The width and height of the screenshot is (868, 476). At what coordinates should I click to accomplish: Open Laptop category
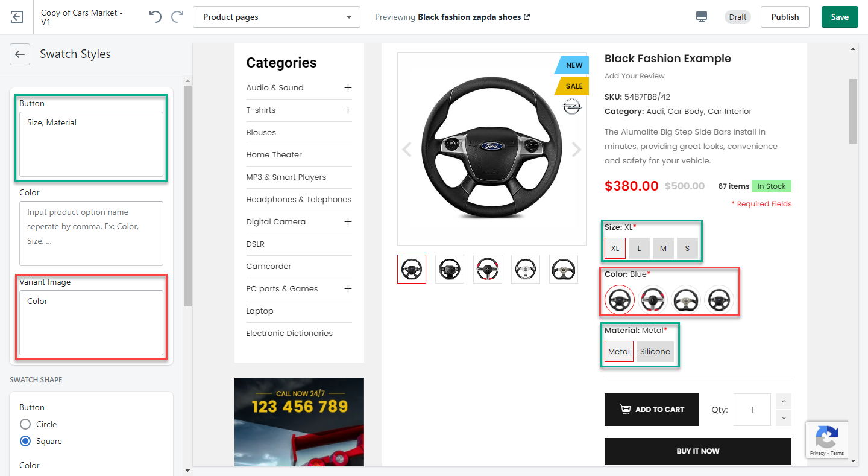[x=260, y=311]
